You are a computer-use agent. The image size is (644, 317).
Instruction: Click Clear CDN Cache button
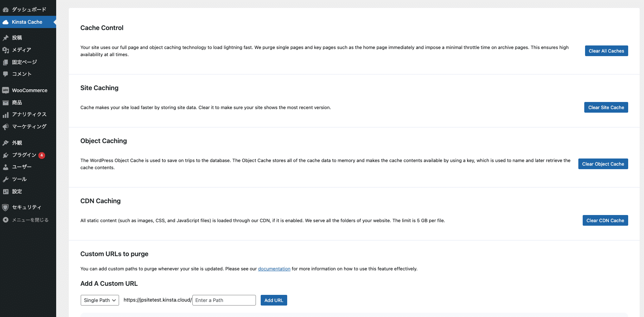point(605,221)
